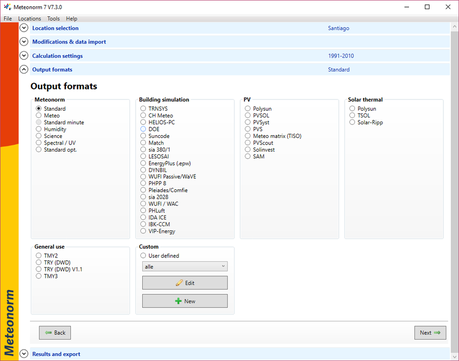Select the HELIOS-PC format

coord(143,122)
